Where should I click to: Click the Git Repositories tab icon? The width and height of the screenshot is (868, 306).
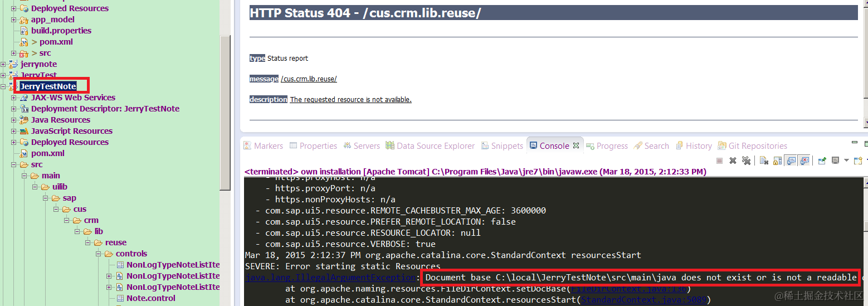click(x=723, y=146)
